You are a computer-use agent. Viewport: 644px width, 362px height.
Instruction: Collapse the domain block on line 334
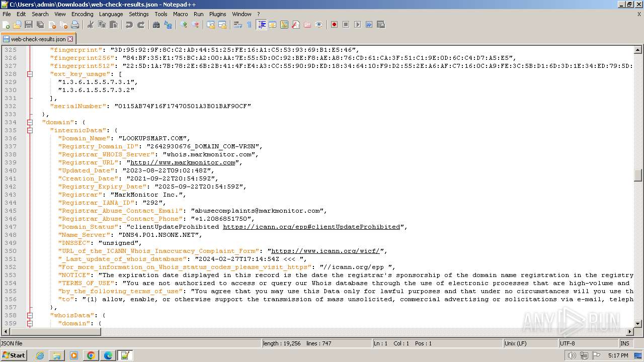pos(30,122)
